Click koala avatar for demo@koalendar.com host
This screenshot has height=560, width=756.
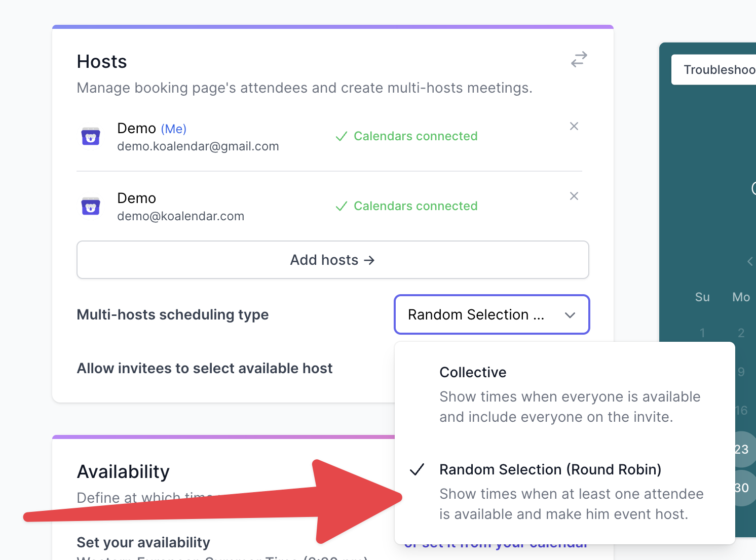[91, 206]
